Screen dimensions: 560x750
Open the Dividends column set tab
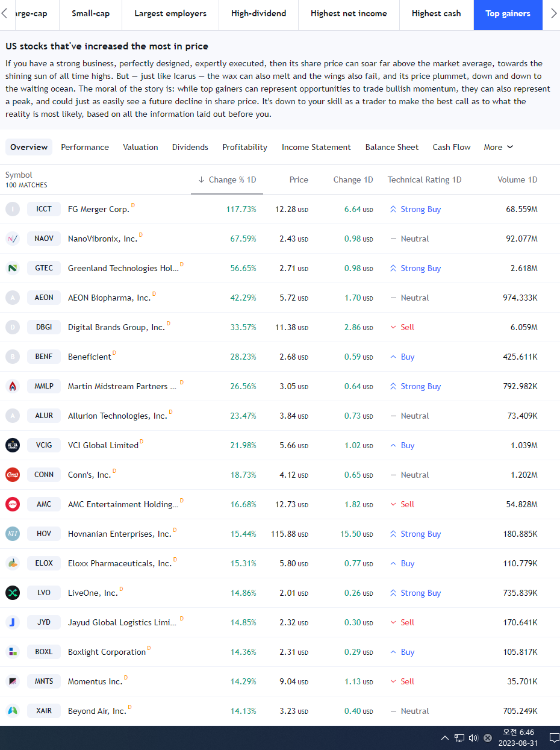coord(190,147)
